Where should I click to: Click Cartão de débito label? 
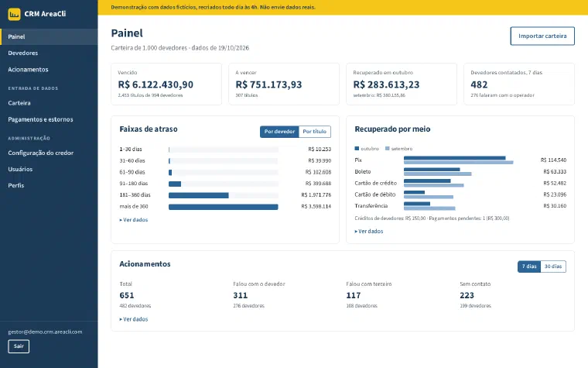point(375,194)
